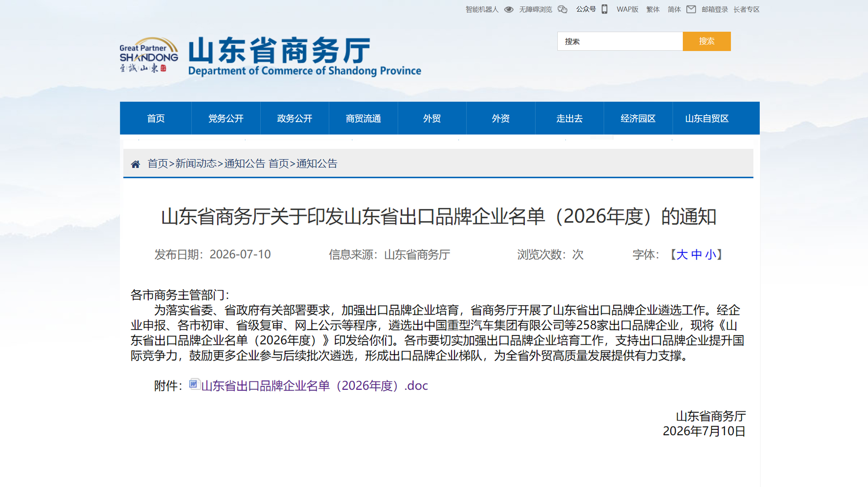Click the envelope mailbox login icon
868x487 pixels.
pyautogui.click(x=691, y=9)
